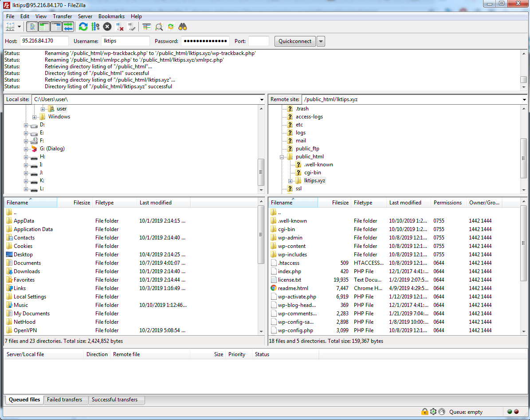The image size is (530, 420).
Task: Disconnect from the current server
Action: [119, 27]
